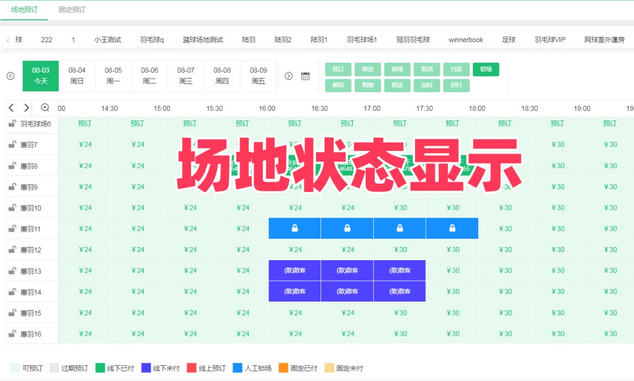Click the white lock icon at 17:30
Screen dimensions: 634x381
452,228
